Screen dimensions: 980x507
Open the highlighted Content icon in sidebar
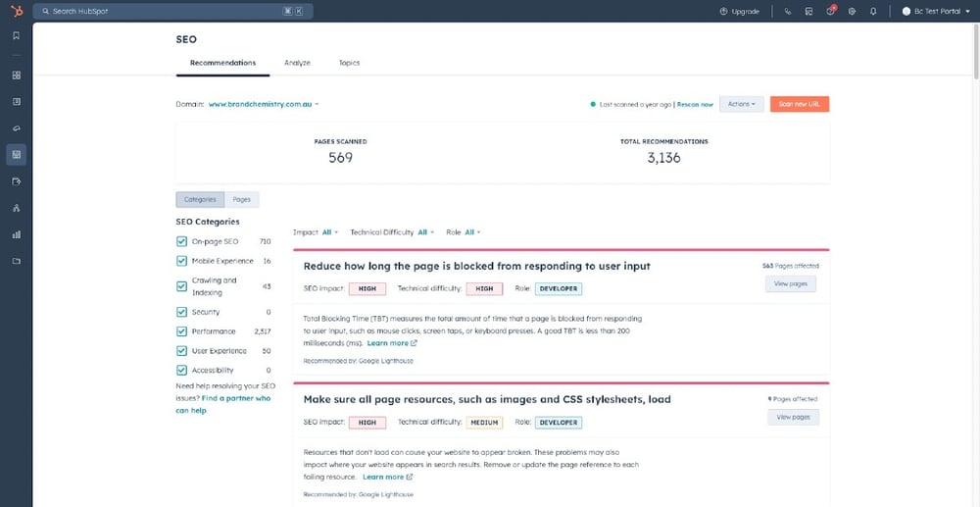[17, 154]
